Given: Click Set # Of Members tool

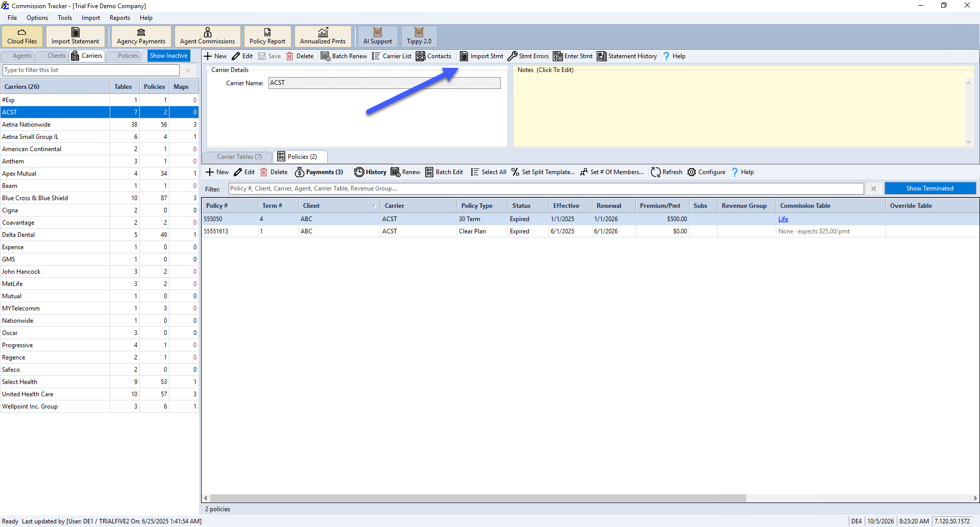Looking at the screenshot, I should [612, 172].
